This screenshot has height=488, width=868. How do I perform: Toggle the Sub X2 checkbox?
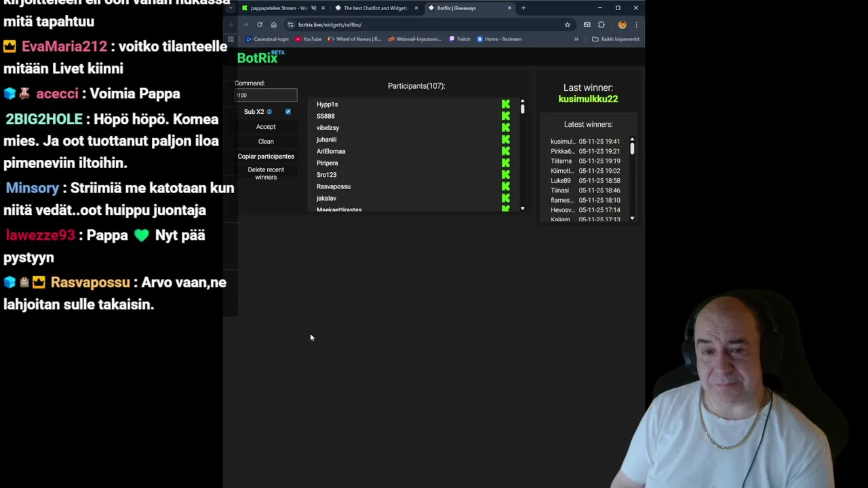[288, 112]
